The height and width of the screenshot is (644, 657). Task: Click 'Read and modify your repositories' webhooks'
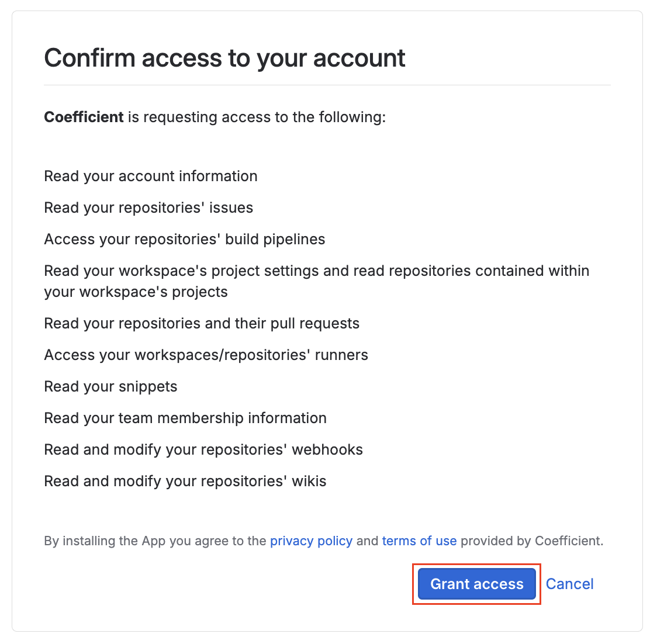(203, 449)
